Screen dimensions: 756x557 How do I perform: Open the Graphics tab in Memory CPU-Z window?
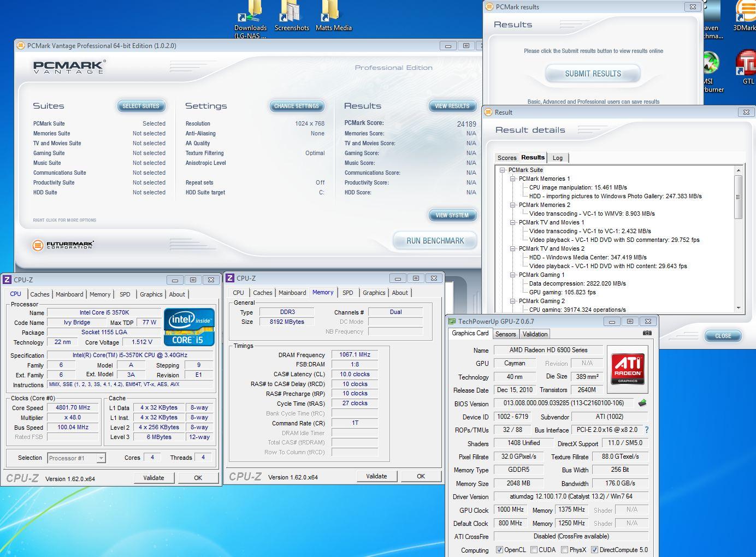(374, 293)
